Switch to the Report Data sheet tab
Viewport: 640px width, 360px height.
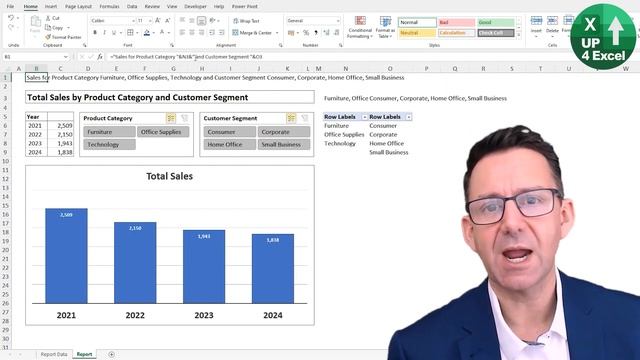coord(54,354)
